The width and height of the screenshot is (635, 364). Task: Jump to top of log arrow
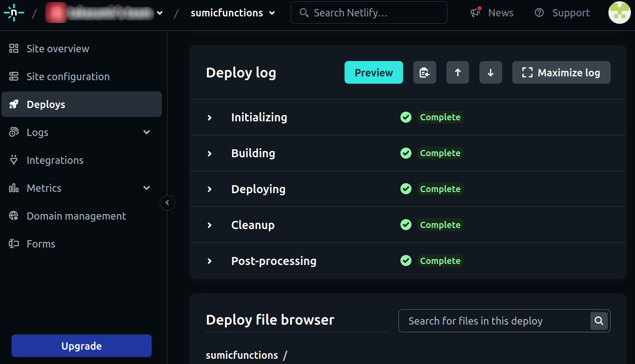click(458, 73)
